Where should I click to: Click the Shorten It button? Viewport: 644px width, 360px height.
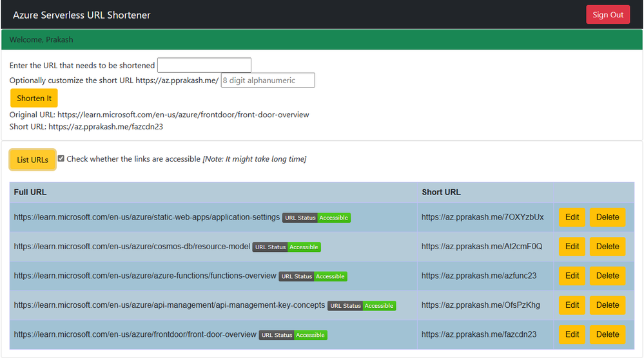pyautogui.click(x=34, y=98)
